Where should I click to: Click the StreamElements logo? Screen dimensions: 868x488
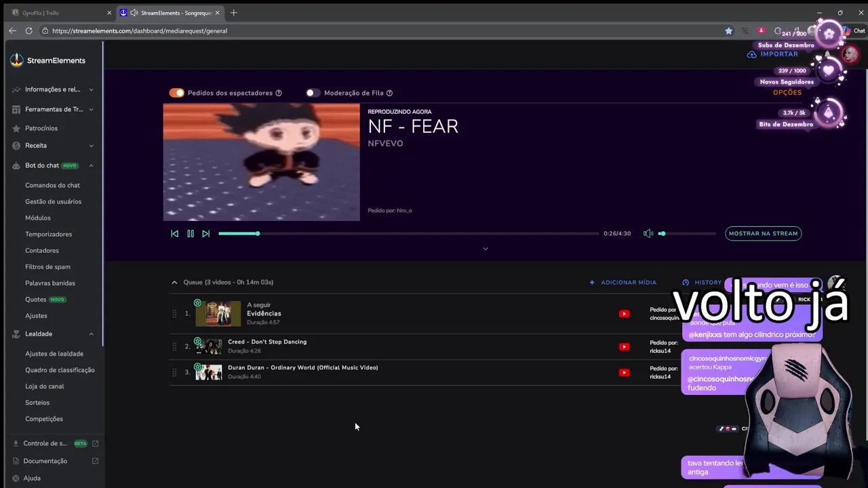tap(47, 60)
